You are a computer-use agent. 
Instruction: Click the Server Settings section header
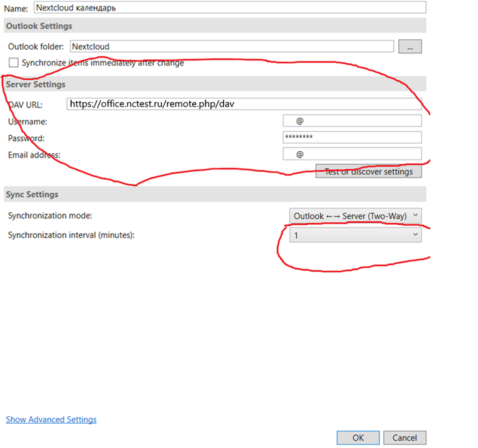tap(35, 84)
